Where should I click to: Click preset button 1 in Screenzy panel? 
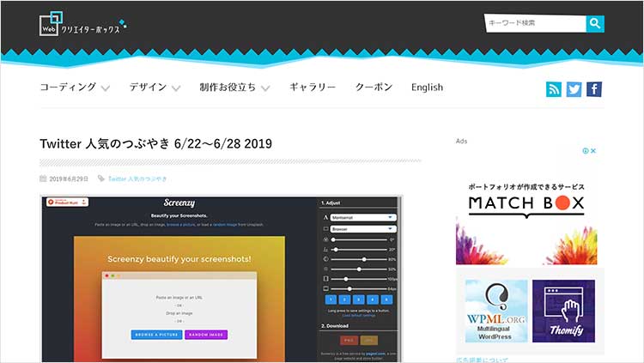click(331, 299)
